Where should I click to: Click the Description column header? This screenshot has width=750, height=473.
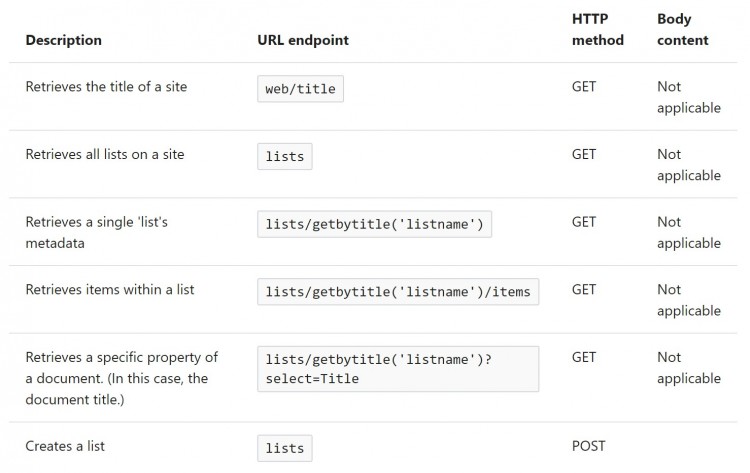[64, 40]
